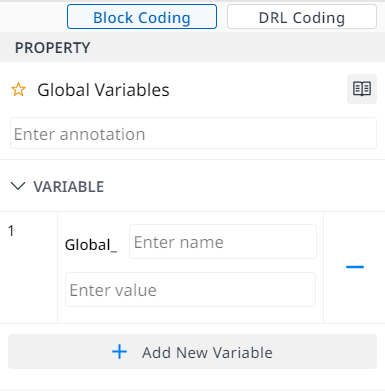Collapse the VARIABLE section chevron
385x391 pixels.
point(18,186)
